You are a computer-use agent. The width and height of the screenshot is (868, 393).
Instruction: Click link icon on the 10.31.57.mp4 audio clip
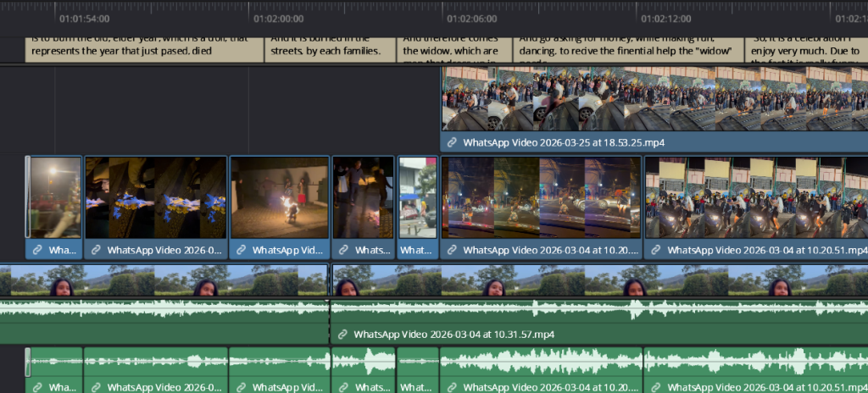coord(342,335)
